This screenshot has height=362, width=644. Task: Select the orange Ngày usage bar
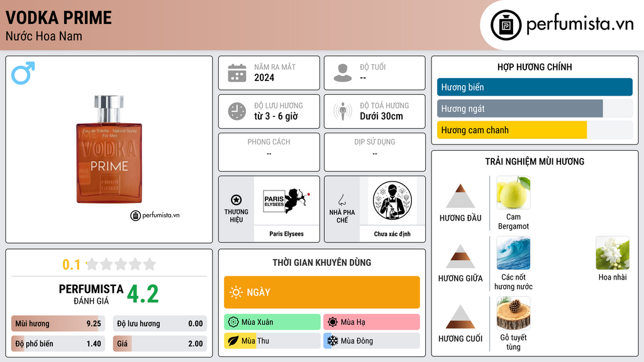click(x=322, y=292)
